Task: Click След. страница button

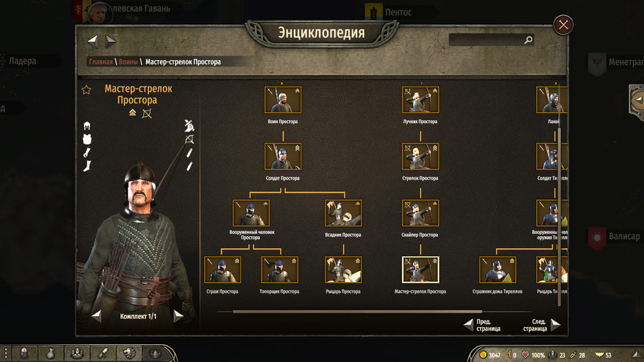Action: [542, 325]
